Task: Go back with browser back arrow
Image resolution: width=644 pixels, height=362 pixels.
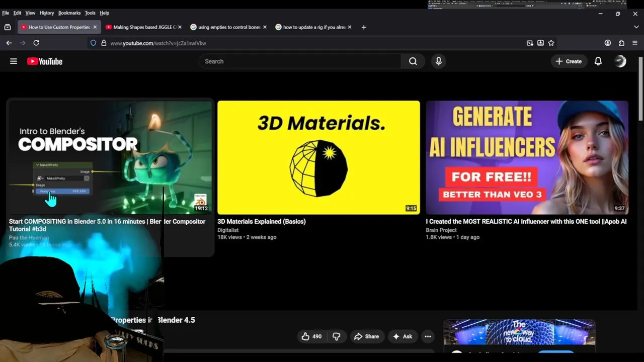Action: pyautogui.click(x=9, y=43)
